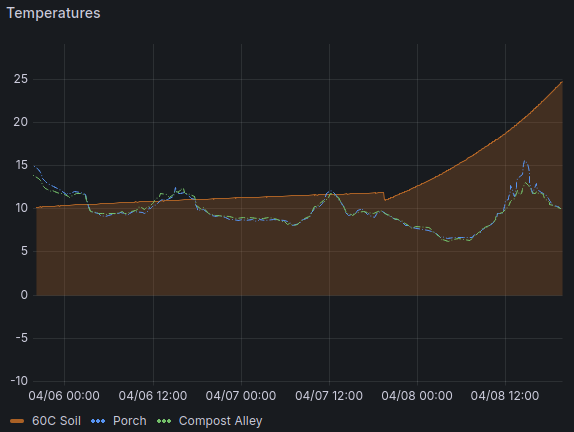This screenshot has height=432, width=574.
Task: Click the 60C Soil orange legend swatch
Action: pos(17,421)
